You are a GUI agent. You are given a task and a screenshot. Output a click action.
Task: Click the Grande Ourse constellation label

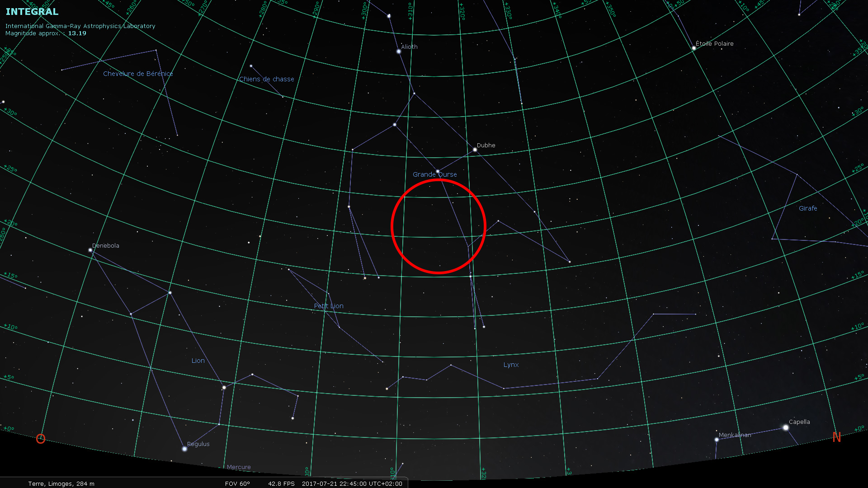[434, 174]
